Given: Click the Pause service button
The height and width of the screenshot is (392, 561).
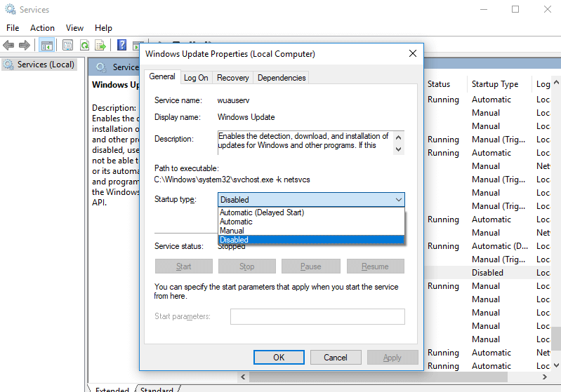Looking at the screenshot, I should click(310, 266).
